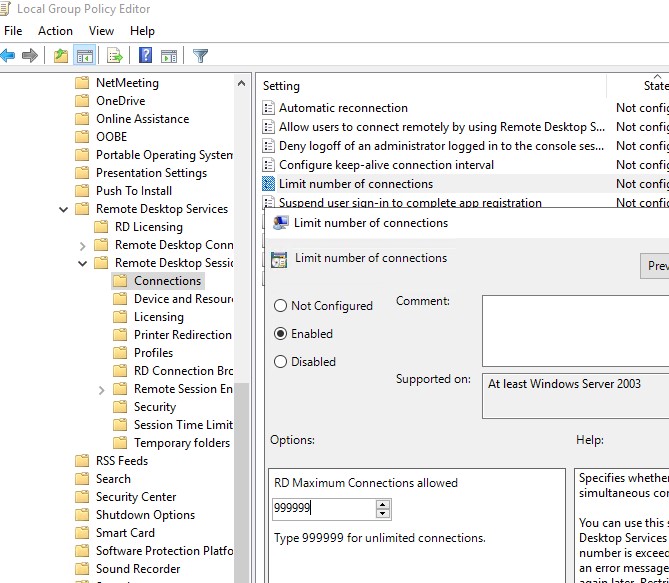Screen dimensions: 669x583
Task: Expand the Remote Session Environment node
Action: [102, 389]
